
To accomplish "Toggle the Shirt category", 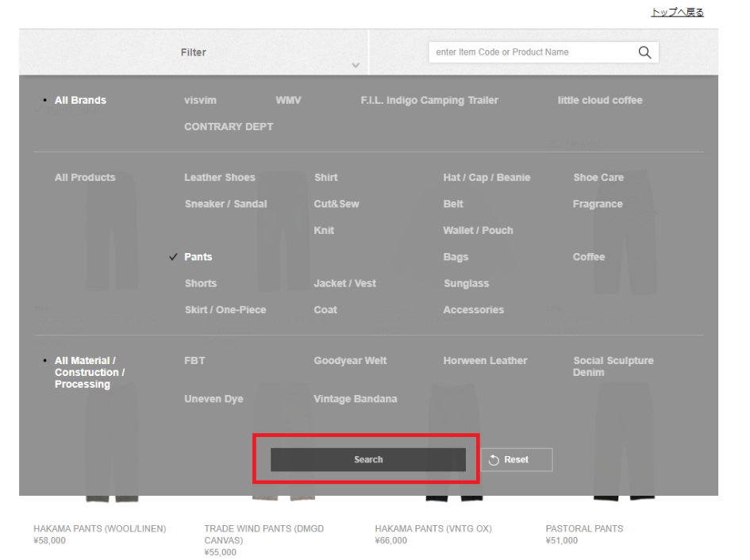I will pyautogui.click(x=326, y=178).
